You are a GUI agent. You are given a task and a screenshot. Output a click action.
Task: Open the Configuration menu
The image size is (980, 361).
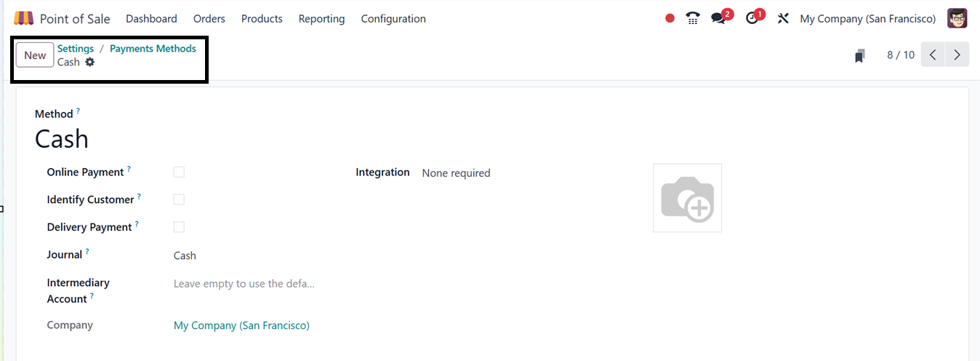click(393, 19)
